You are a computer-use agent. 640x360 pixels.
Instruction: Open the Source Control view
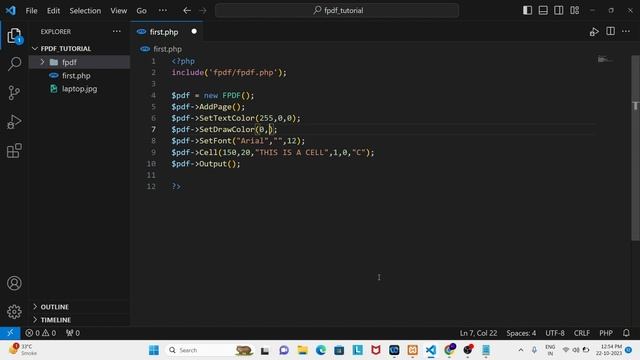pos(14,93)
